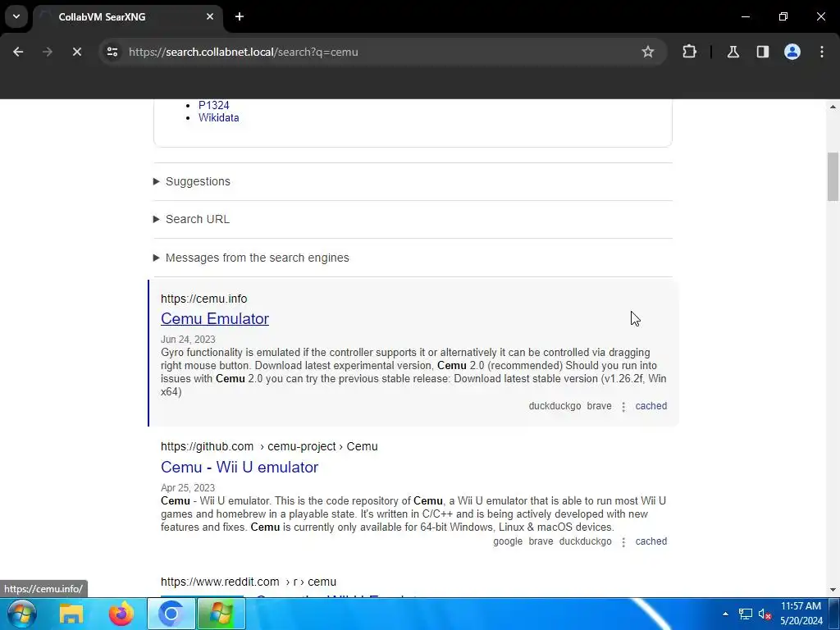840x630 pixels.
Task: Launch Firefox from the taskbar
Action: (121, 614)
